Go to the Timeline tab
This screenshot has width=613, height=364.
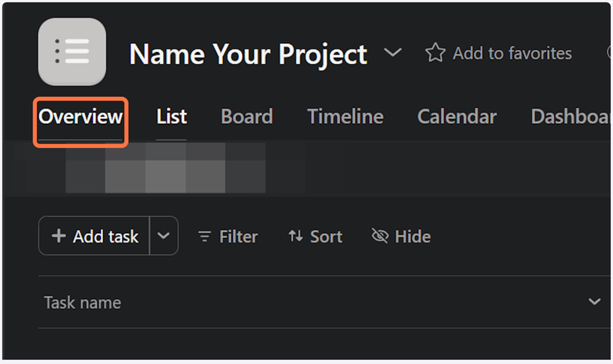345,117
